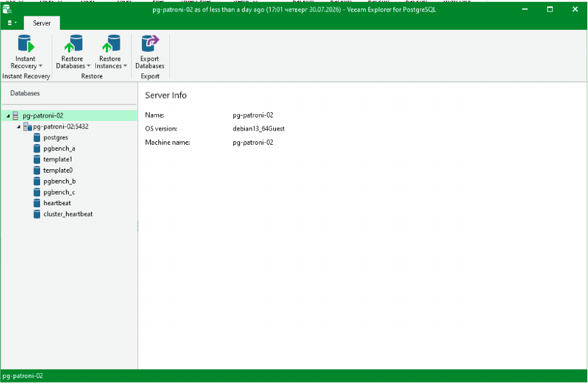Click the pgbench_a database icon
Image resolution: width=588 pixels, height=384 pixels.
pyautogui.click(x=37, y=148)
